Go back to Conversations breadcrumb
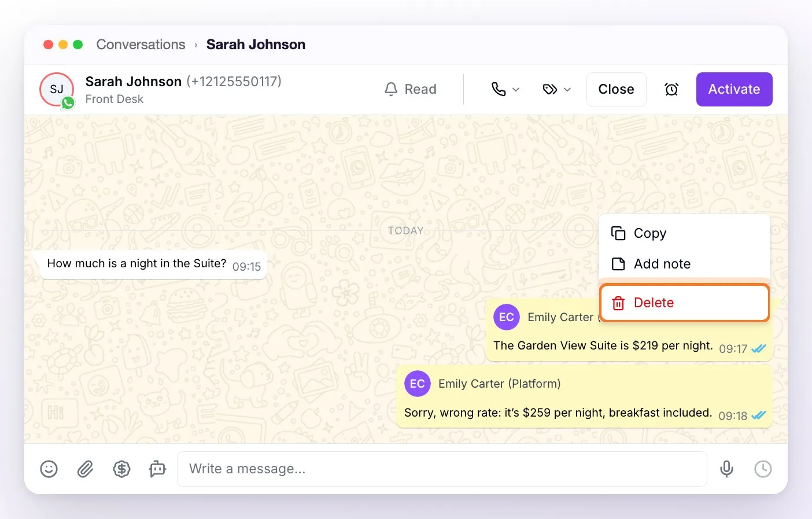Screen dimensions: 812x519 [x=141, y=45]
